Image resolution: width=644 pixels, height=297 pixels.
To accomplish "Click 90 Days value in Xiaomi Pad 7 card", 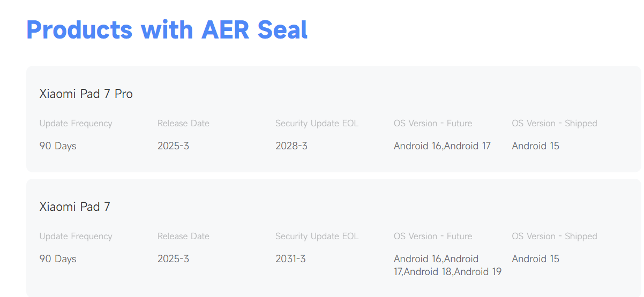I will point(58,258).
